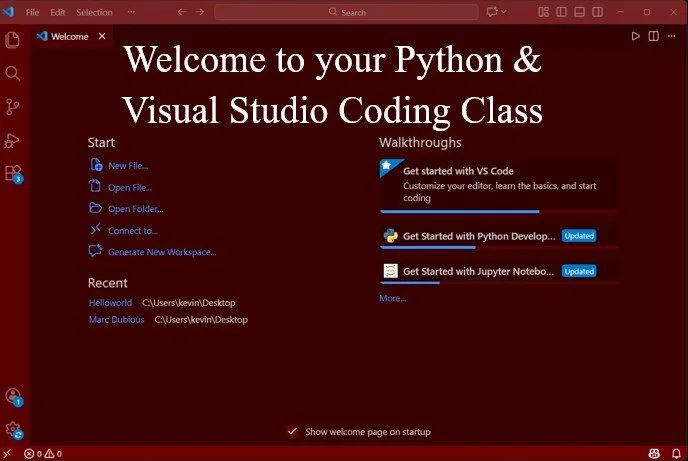The image size is (688, 461).
Task: Open the Search view in activity bar
Action: pos(12,73)
